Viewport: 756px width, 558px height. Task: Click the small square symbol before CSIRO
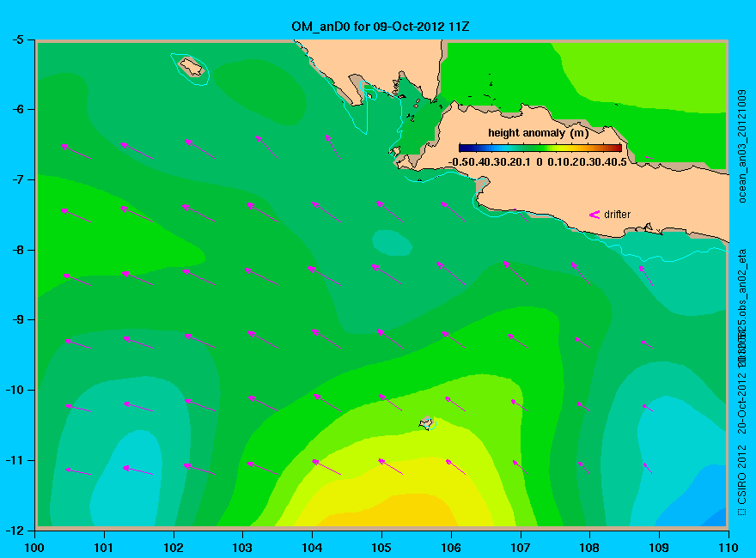click(x=742, y=512)
